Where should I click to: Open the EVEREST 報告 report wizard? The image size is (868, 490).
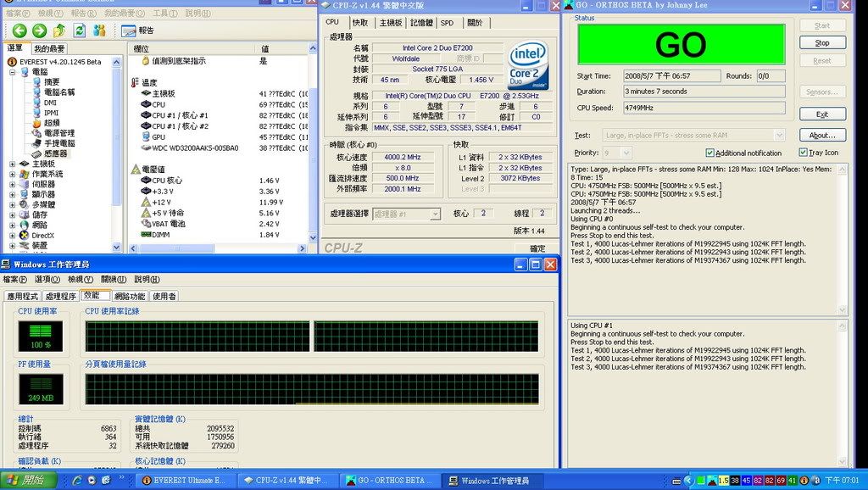tap(137, 31)
